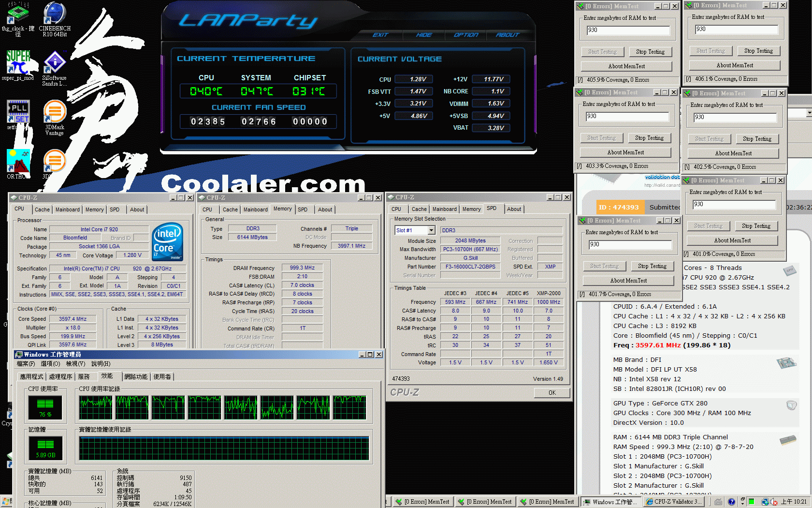The height and width of the screenshot is (508, 812).
Task: Click About MemTest in the 406.1% coverage window
Action: pos(735,65)
